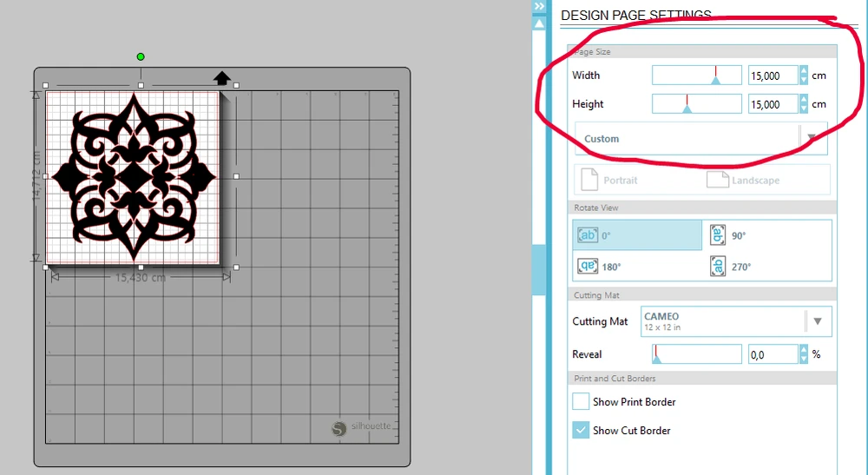Image resolution: width=868 pixels, height=475 pixels.
Task: Click the Reveal percentage input field
Action: tap(773, 354)
